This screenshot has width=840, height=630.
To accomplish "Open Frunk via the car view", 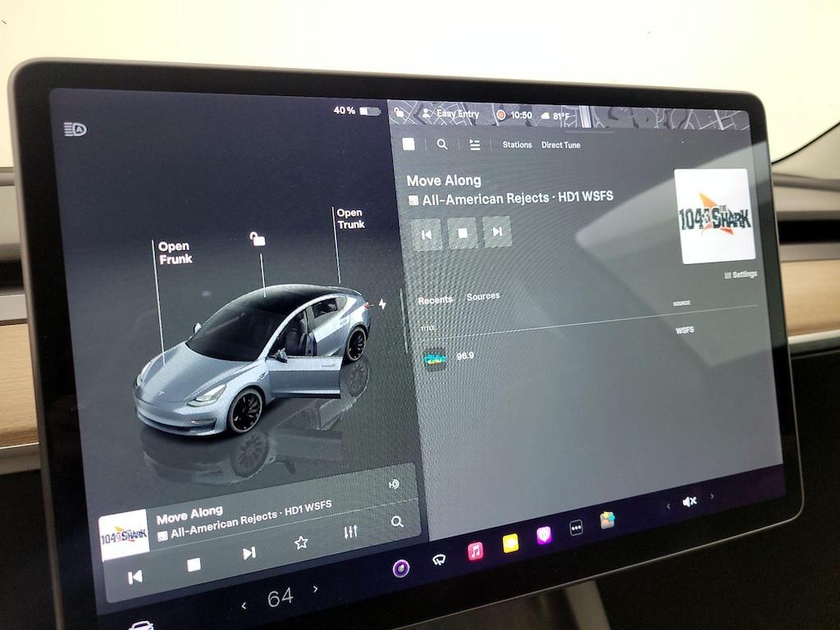I will point(176,253).
